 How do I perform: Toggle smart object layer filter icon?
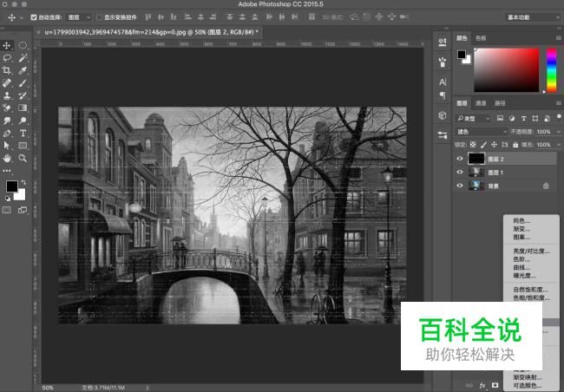[x=548, y=118]
